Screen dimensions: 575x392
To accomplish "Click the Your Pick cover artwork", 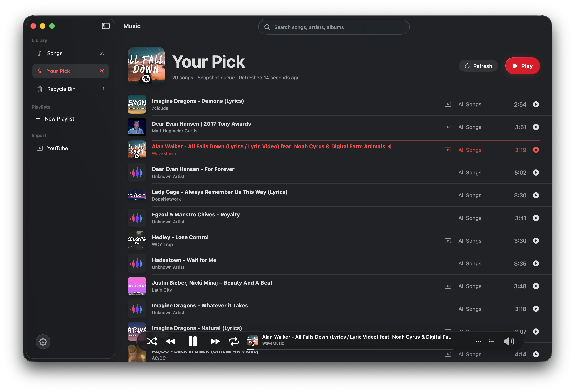I will pos(146,66).
